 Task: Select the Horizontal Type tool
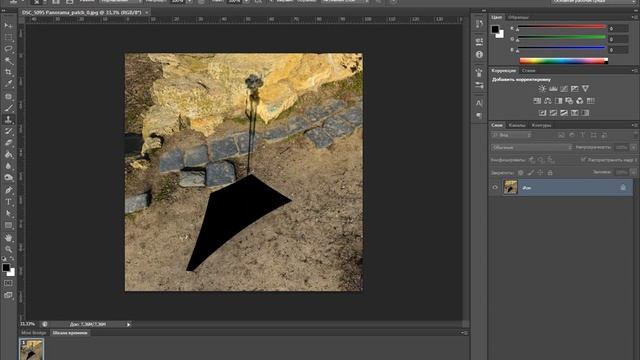pyautogui.click(x=8, y=202)
